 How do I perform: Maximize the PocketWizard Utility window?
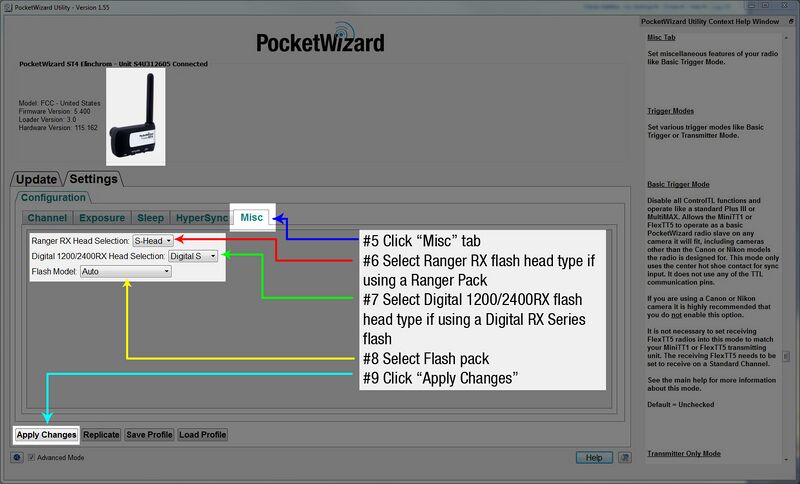coord(765,6)
